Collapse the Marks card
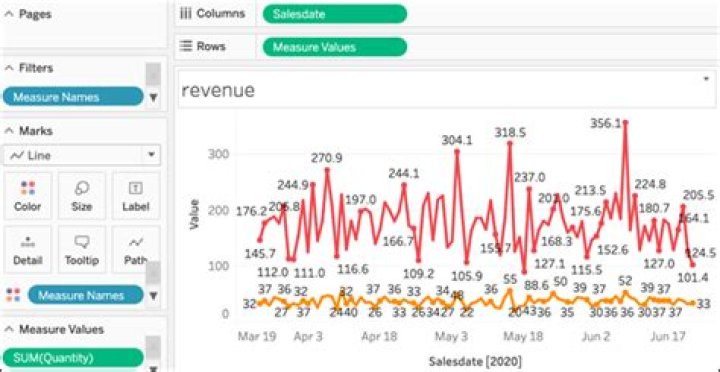720x372 pixels. (8, 131)
